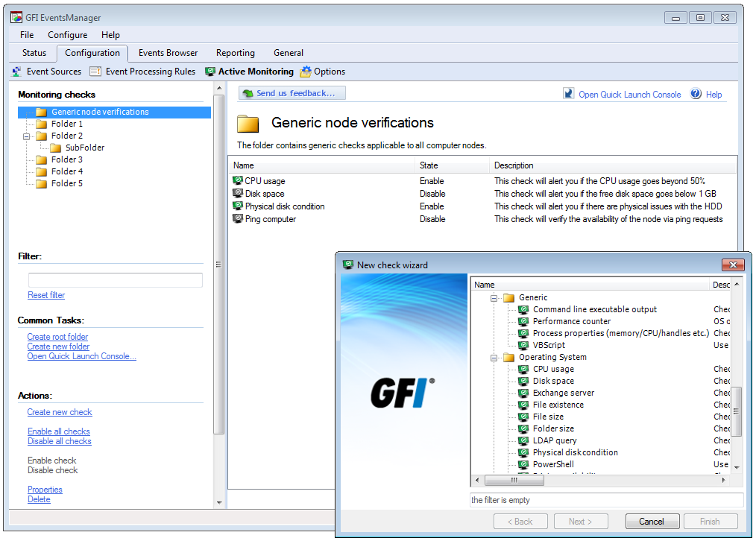Open the File menu
The height and width of the screenshot is (541, 756).
(27, 35)
